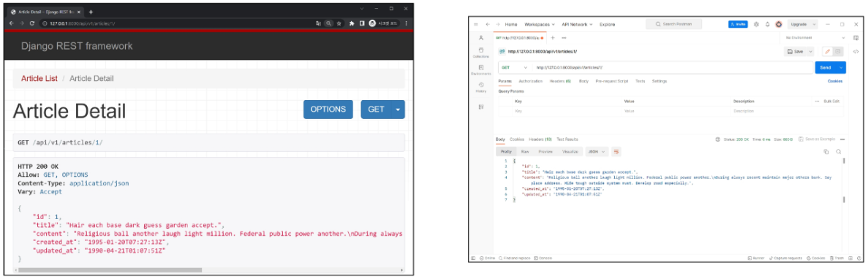Expand the Save dropdown arrow
Viewport: 868px width, 279px height.
811,51
